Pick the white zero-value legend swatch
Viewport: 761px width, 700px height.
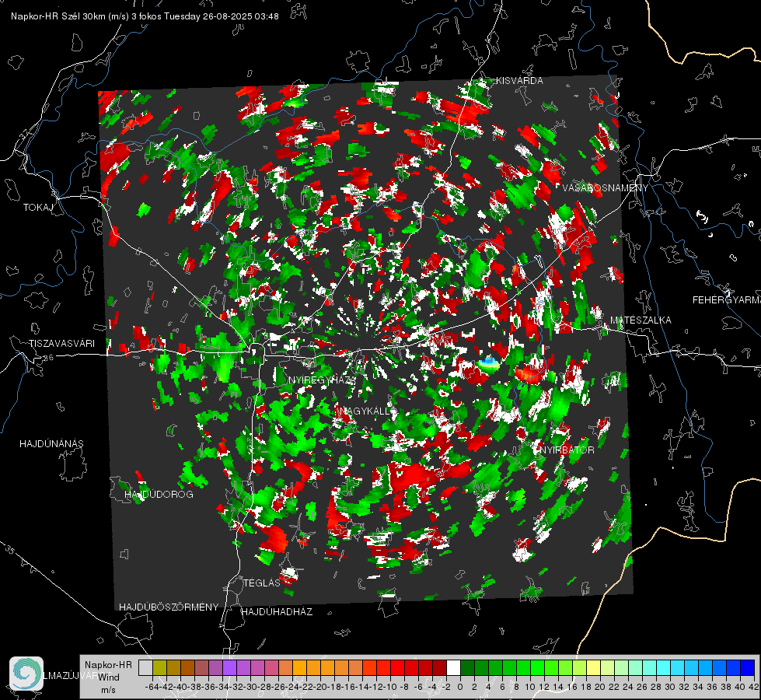(x=453, y=667)
